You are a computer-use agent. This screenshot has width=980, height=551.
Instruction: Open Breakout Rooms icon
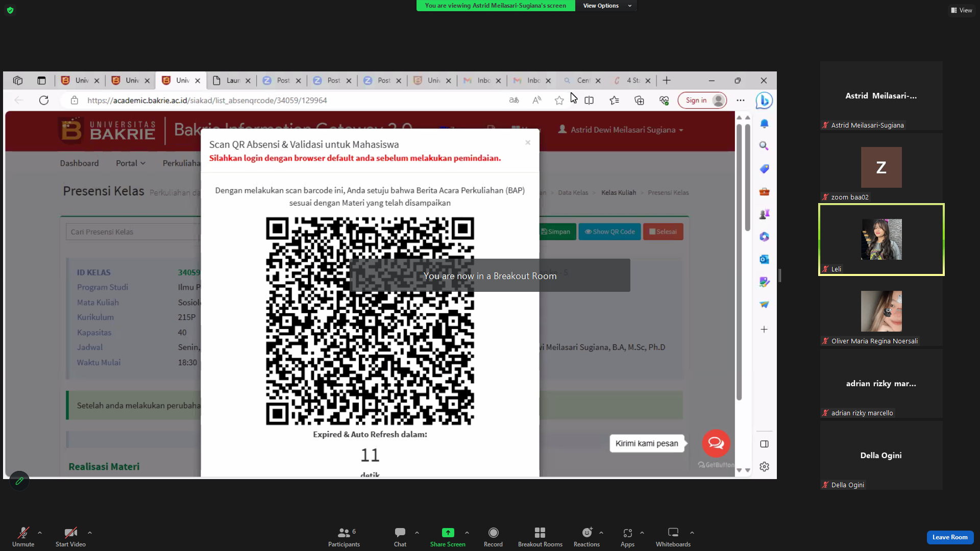point(540,533)
